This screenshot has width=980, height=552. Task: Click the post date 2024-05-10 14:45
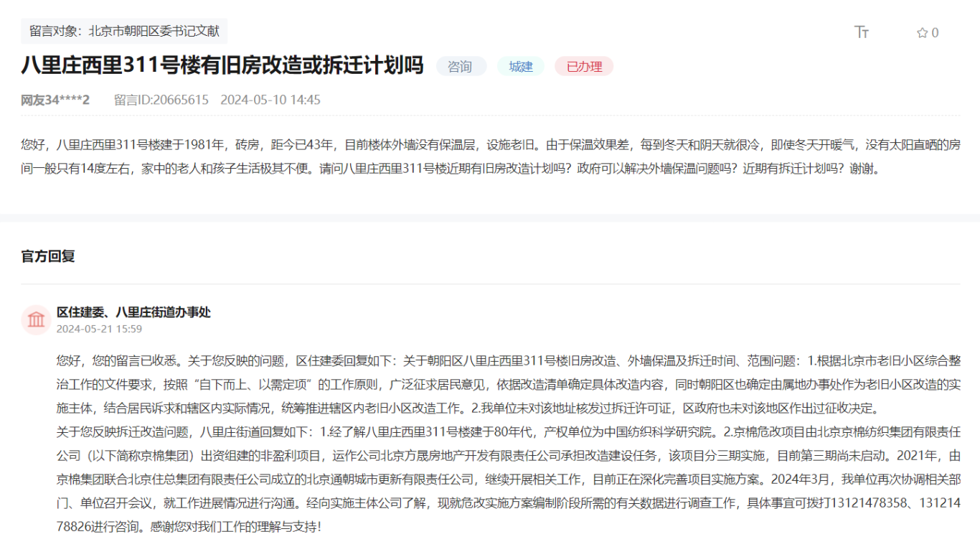pyautogui.click(x=270, y=100)
